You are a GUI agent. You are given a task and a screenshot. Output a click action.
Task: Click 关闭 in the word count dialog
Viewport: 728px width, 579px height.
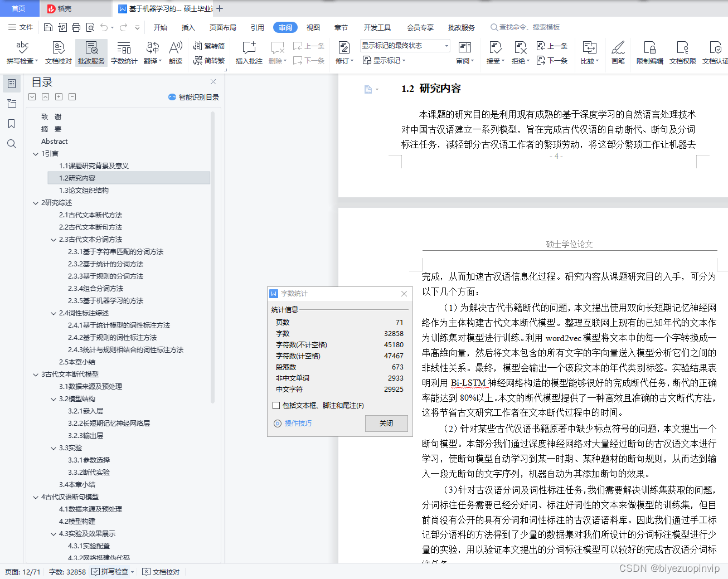tap(386, 424)
